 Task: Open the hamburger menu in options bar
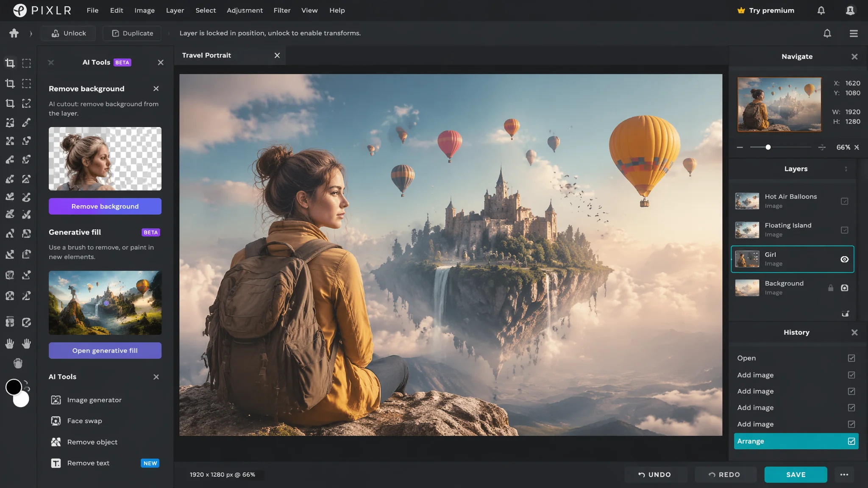click(854, 33)
